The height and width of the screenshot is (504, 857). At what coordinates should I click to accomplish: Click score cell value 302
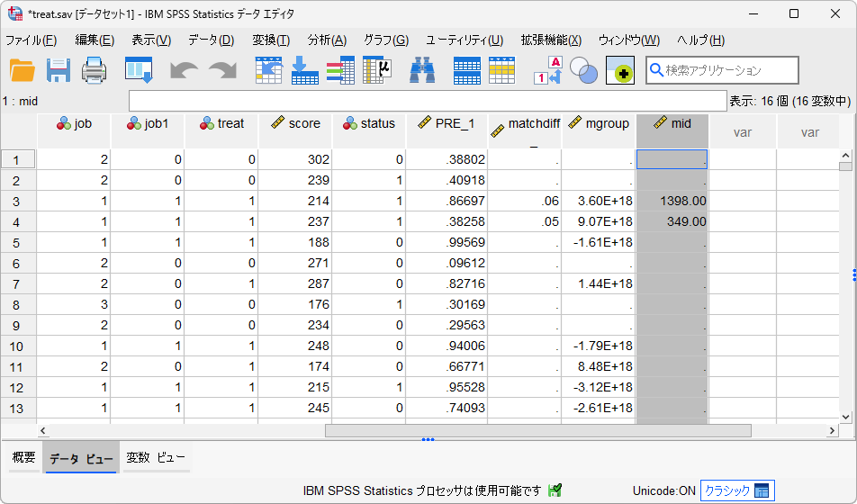[x=295, y=159]
